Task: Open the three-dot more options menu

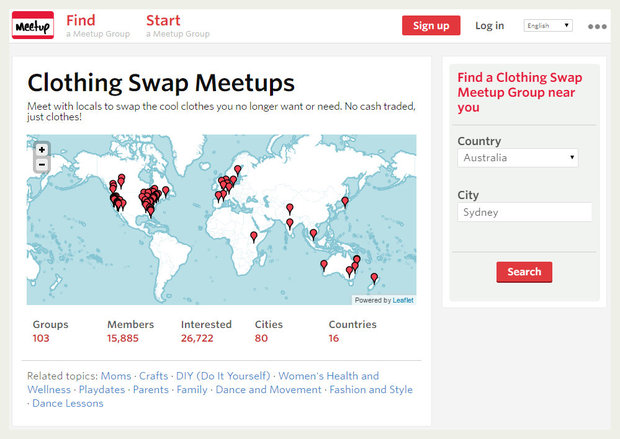Action: click(597, 26)
